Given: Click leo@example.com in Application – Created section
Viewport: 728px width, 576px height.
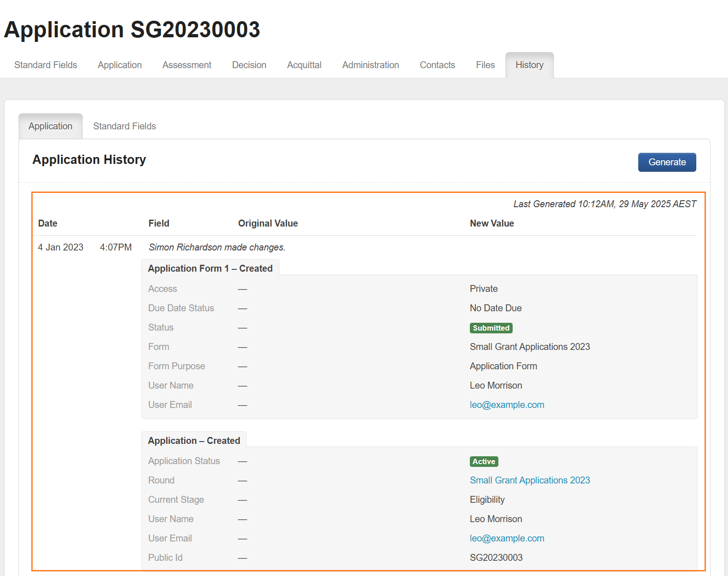Looking at the screenshot, I should point(507,538).
